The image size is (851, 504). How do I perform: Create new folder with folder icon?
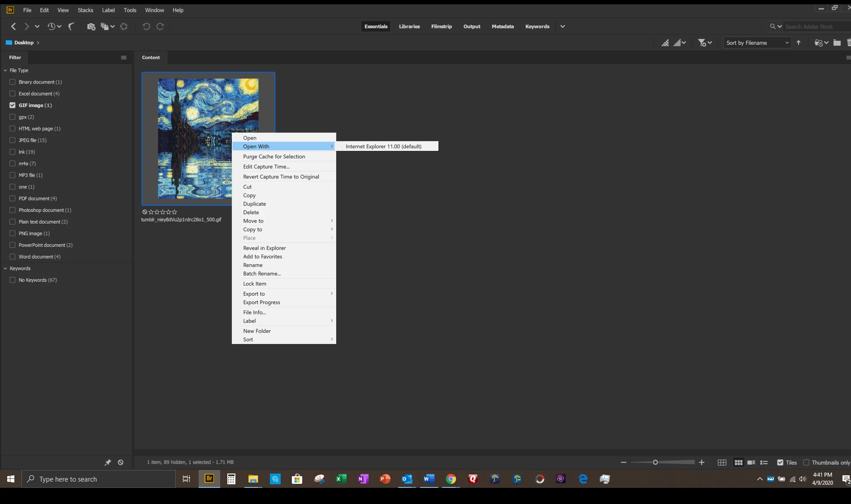(837, 43)
